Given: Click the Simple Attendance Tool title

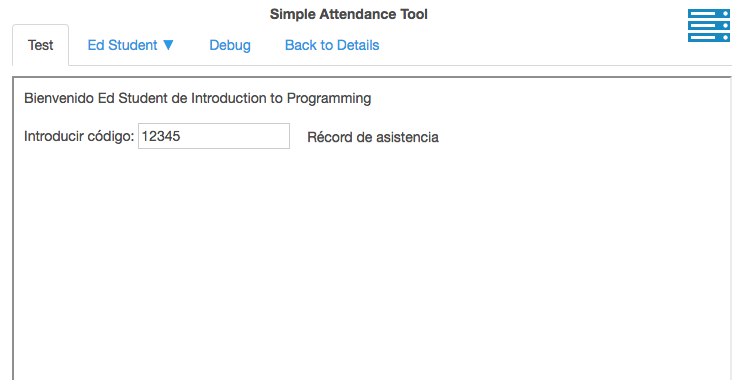Looking at the screenshot, I should (349, 14).
